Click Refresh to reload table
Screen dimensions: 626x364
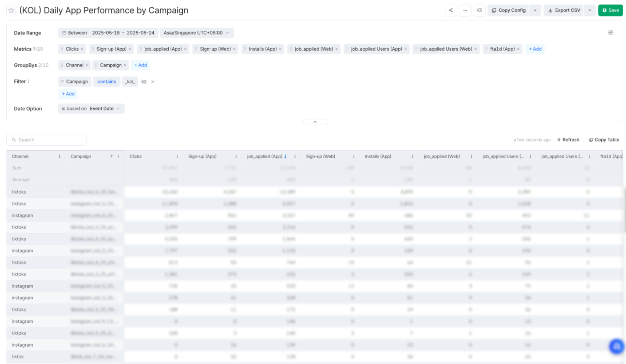click(x=568, y=140)
